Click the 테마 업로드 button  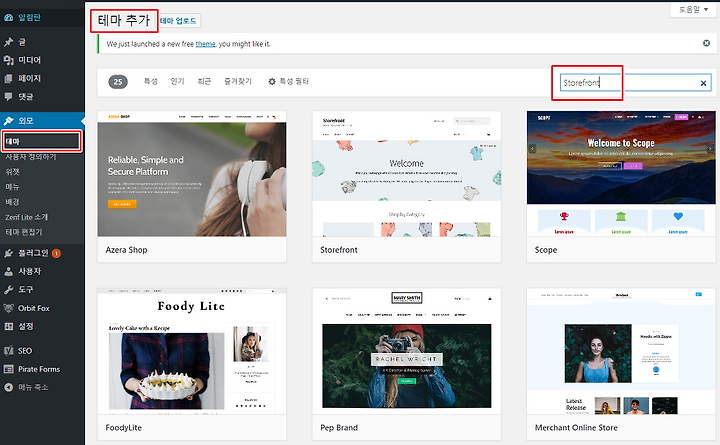[178, 21]
